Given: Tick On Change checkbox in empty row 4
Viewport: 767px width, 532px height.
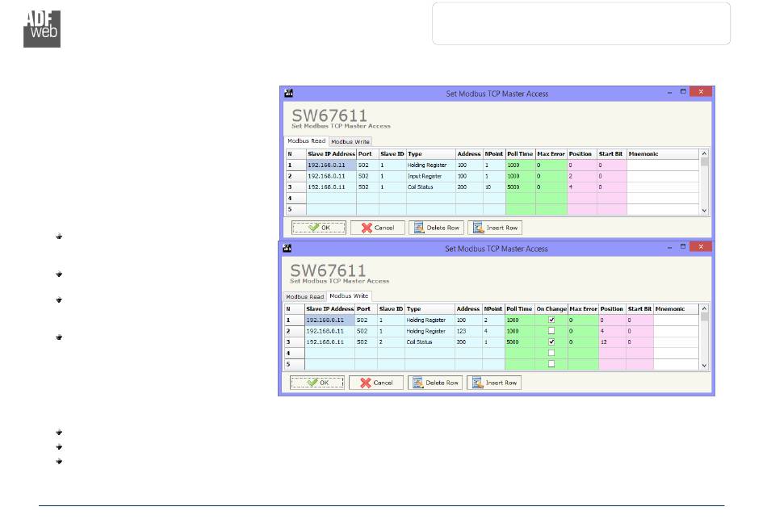Looking at the screenshot, I should click(551, 354).
